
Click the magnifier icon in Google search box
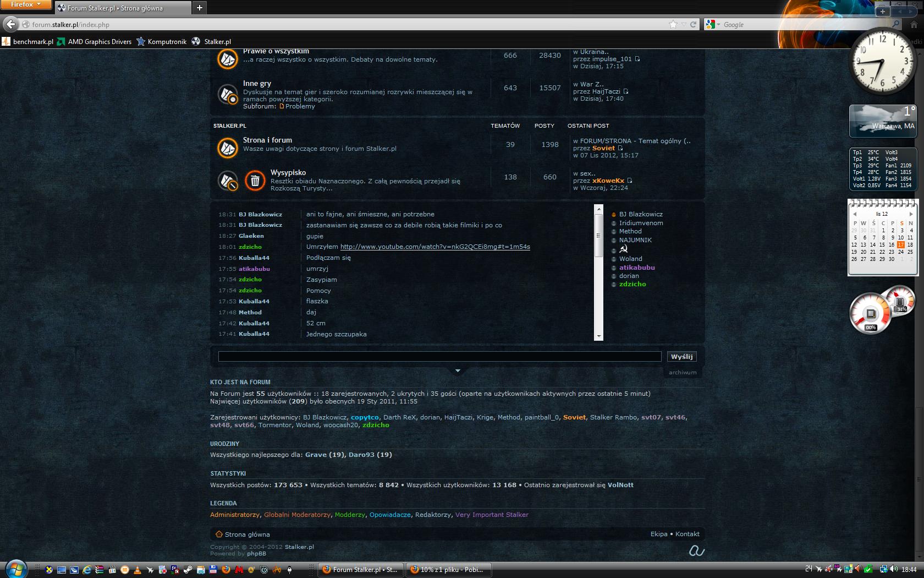[896, 24]
